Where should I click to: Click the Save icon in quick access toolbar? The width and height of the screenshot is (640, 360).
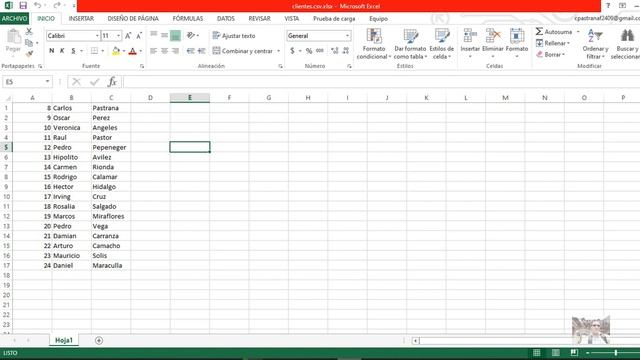coord(23,6)
